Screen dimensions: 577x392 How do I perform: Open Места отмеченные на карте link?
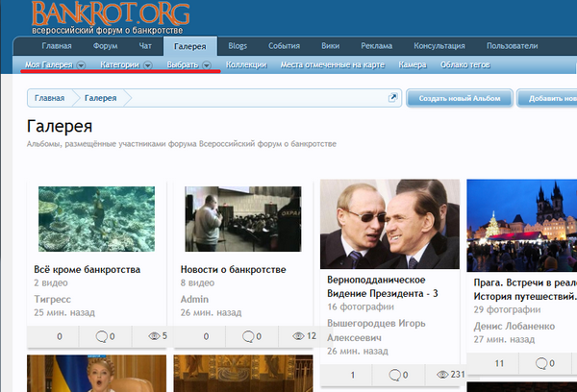(333, 65)
